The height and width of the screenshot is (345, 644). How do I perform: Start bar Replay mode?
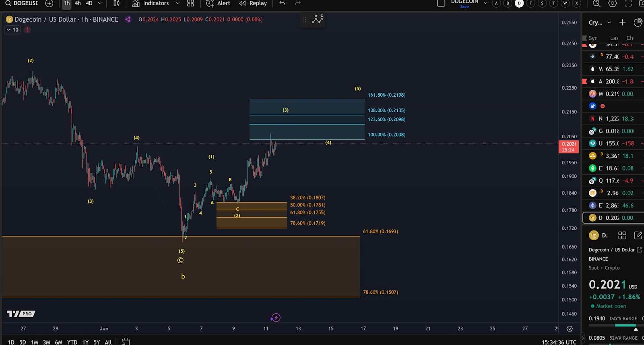(x=253, y=3)
